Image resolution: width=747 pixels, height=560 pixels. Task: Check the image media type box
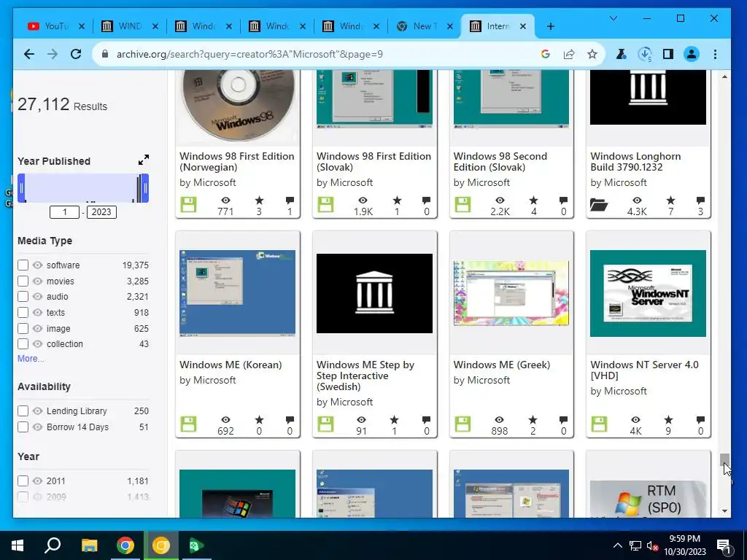click(23, 329)
